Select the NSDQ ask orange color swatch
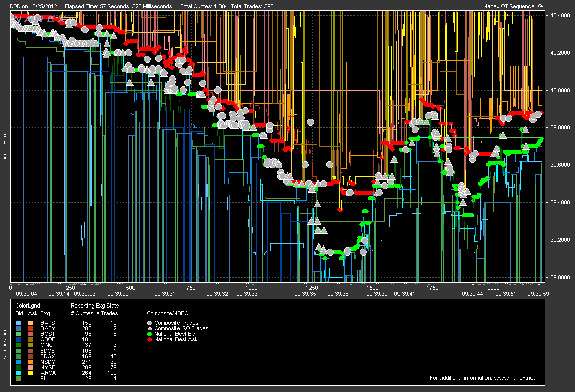Viewport: 575px width, 392px height. 31,362
